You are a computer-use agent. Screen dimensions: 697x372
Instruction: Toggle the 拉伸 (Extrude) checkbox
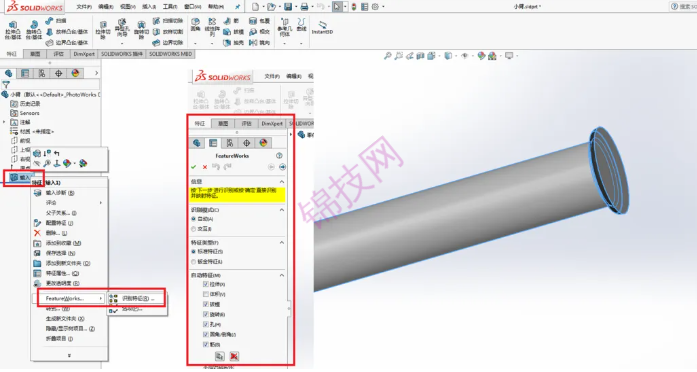click(205, 284)
